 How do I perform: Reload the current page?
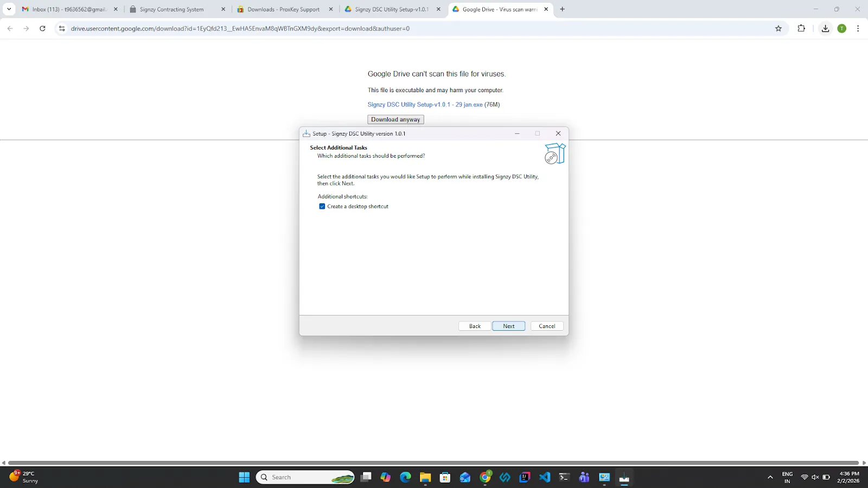point(42,28)
